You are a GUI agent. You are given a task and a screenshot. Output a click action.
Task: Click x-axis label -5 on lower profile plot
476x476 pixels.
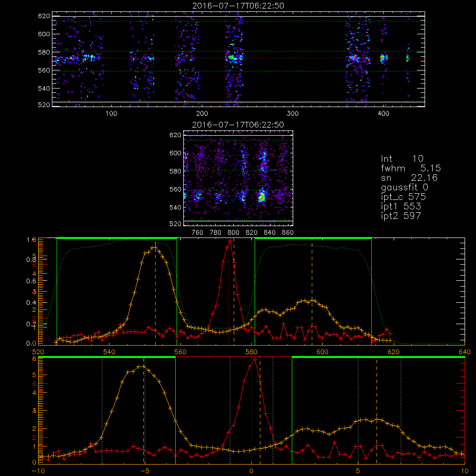[x=145, y=471]
